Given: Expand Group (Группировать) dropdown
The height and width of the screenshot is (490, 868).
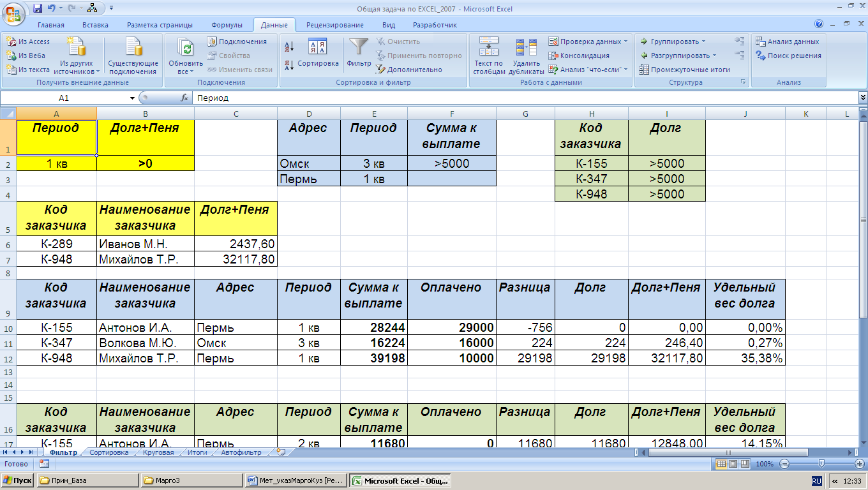Looking at the screenshot, I should [x=703, y=41].
